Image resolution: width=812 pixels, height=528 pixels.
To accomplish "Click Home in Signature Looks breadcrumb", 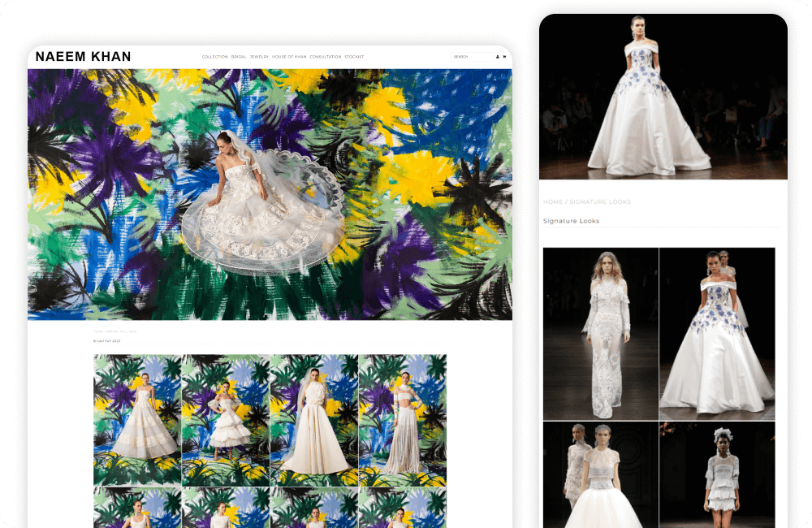I will tap(552, 201).
